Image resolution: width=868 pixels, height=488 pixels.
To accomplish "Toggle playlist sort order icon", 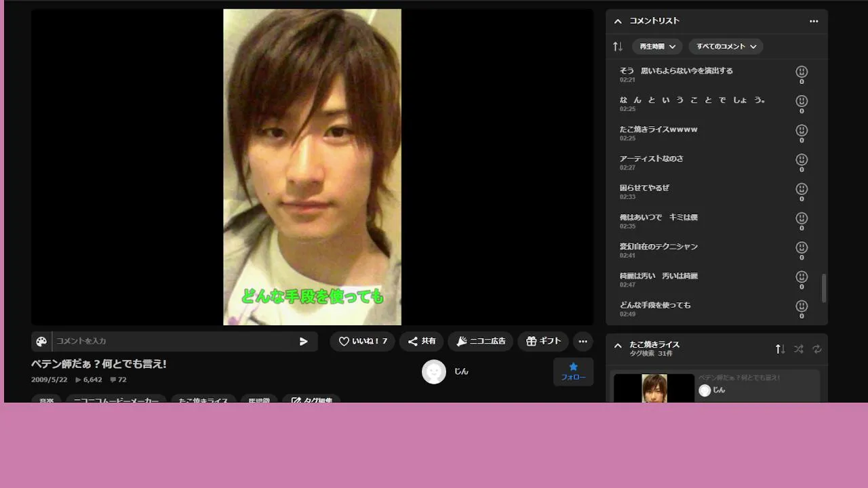I will pyautogui.click(x=780, y=349).
